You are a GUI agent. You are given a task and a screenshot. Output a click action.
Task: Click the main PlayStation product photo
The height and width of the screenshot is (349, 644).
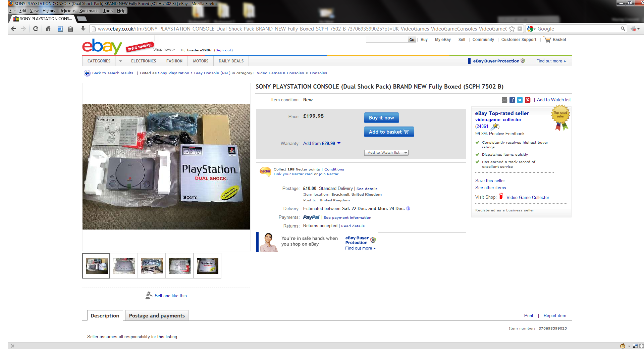coord(166,166)
